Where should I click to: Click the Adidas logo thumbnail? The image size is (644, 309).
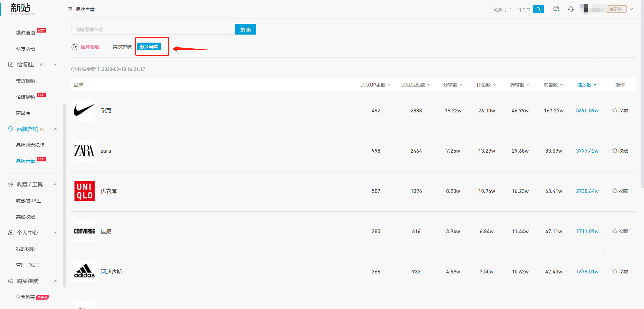85,271
